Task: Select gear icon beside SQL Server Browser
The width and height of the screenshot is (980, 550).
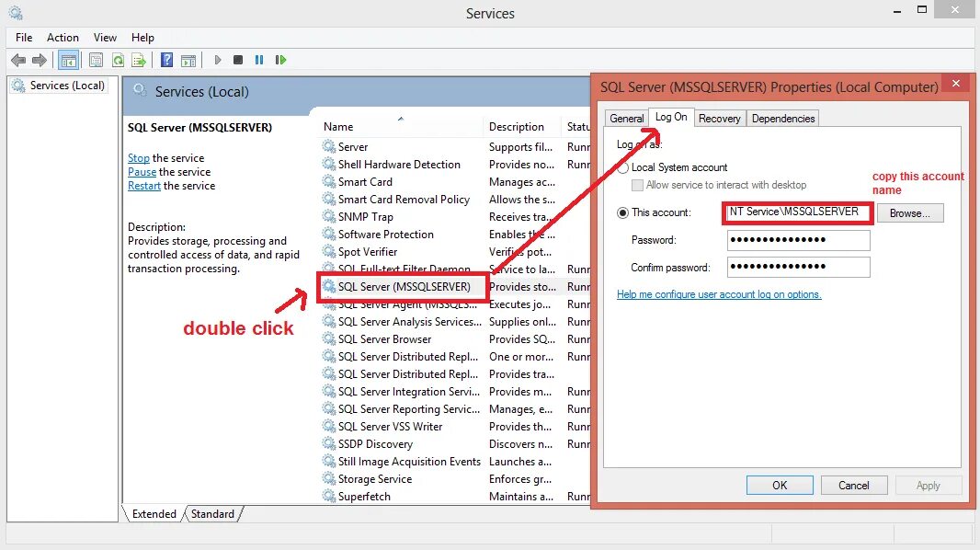Action: 329,338
